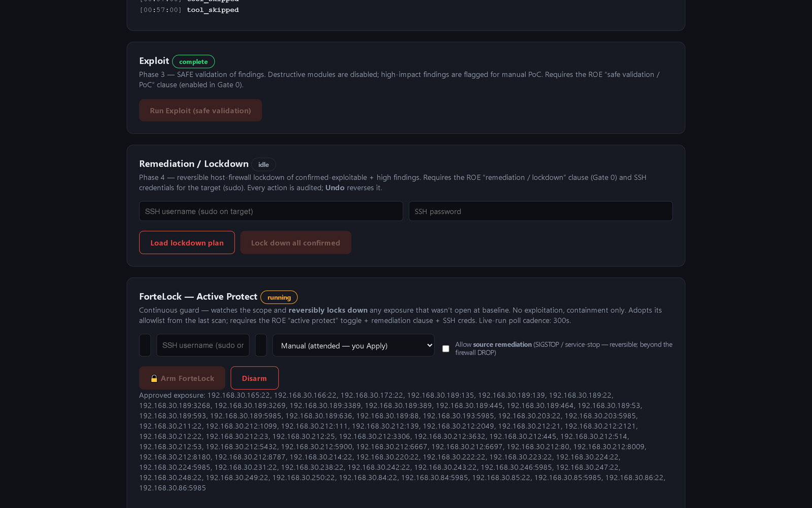Click the bold Undo word in the Remediation description
812x508 pixels.
pyautogui.click(x=335, y=188)
